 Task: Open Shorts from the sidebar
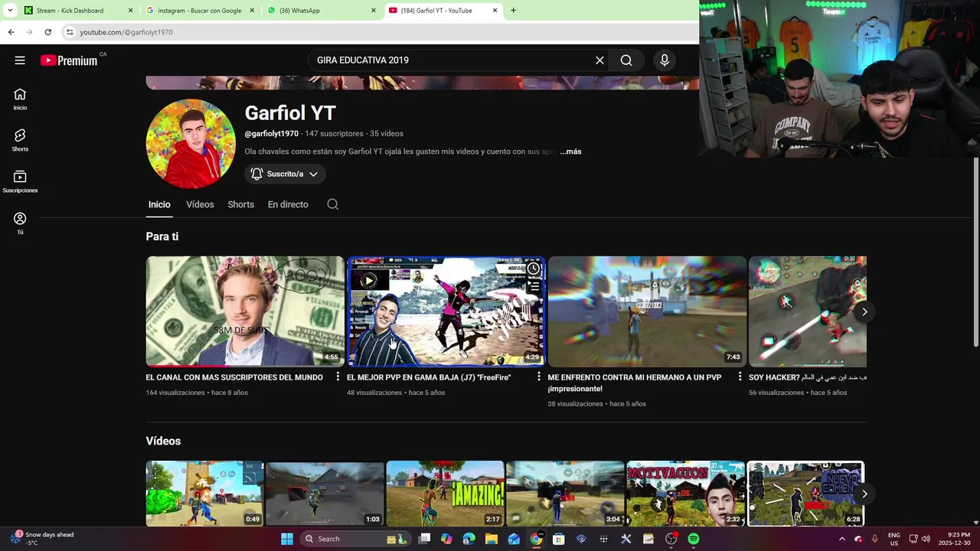point(20,140)
